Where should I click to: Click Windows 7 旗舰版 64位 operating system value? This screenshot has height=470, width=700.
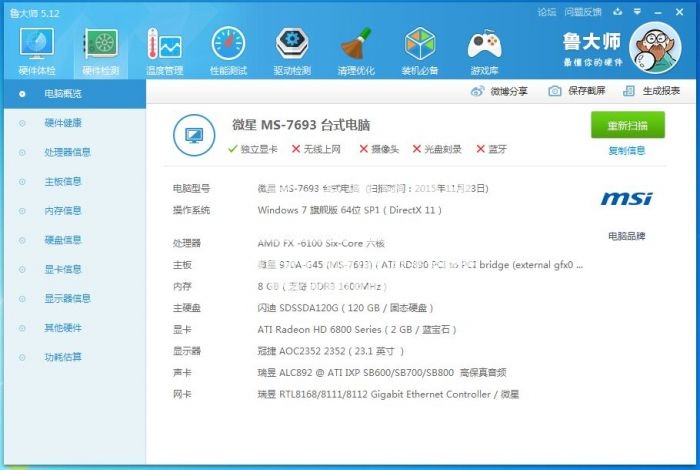(349, 210)
